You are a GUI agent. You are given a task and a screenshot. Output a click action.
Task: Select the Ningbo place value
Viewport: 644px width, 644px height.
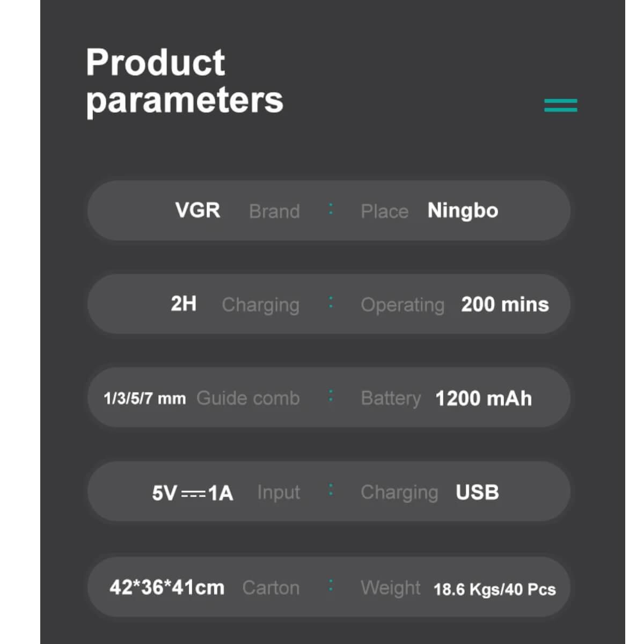[463, 210]
